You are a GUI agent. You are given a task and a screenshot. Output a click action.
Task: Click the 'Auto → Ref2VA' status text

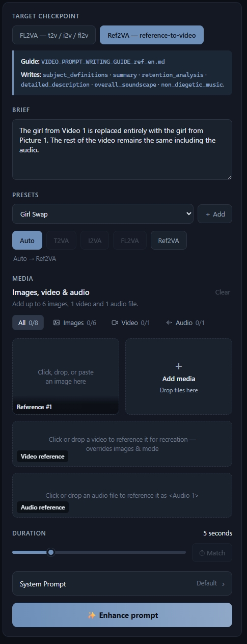(x=35, y=258)
